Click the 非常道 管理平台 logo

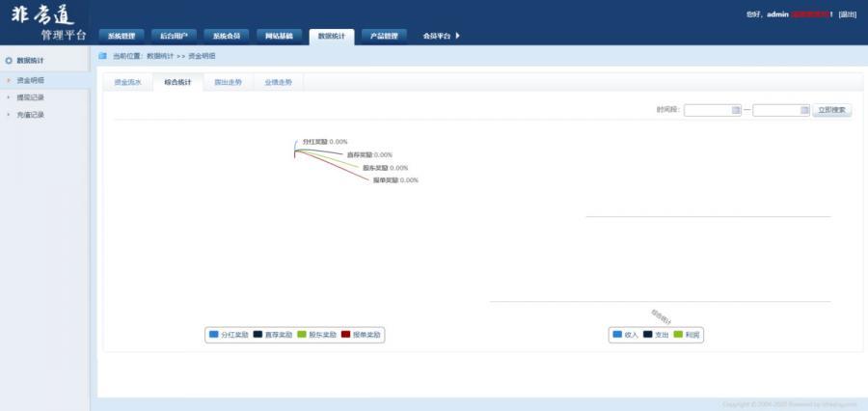[49, 23]
